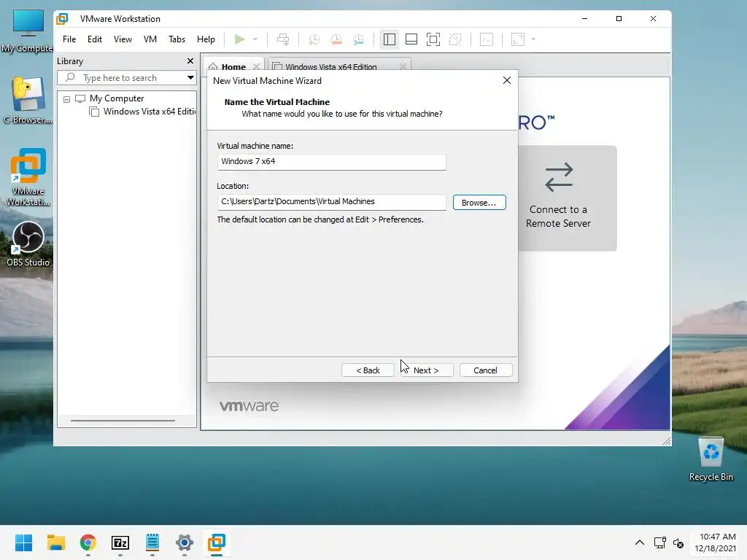Select the OBS Studio desktop icon
Viewport: 747px width, 560px height.
pyautogui.click(x=28, y=244)
